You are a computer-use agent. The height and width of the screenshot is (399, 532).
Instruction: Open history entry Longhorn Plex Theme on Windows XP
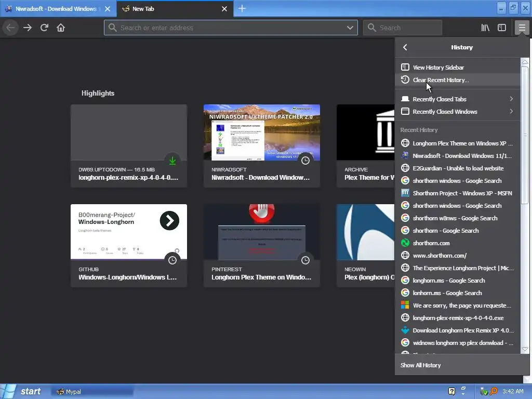458,143
